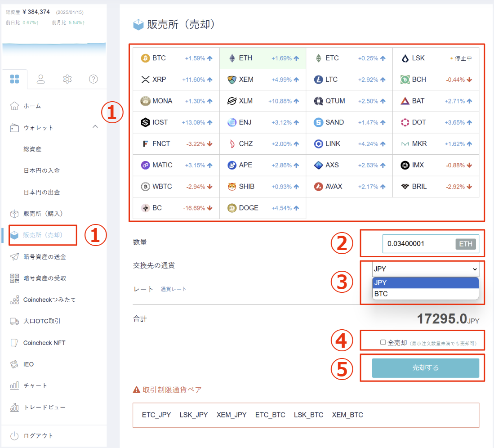494x448 pixels.
Task: Select CHZ showing +2.00%
Action: coord(263,144)
